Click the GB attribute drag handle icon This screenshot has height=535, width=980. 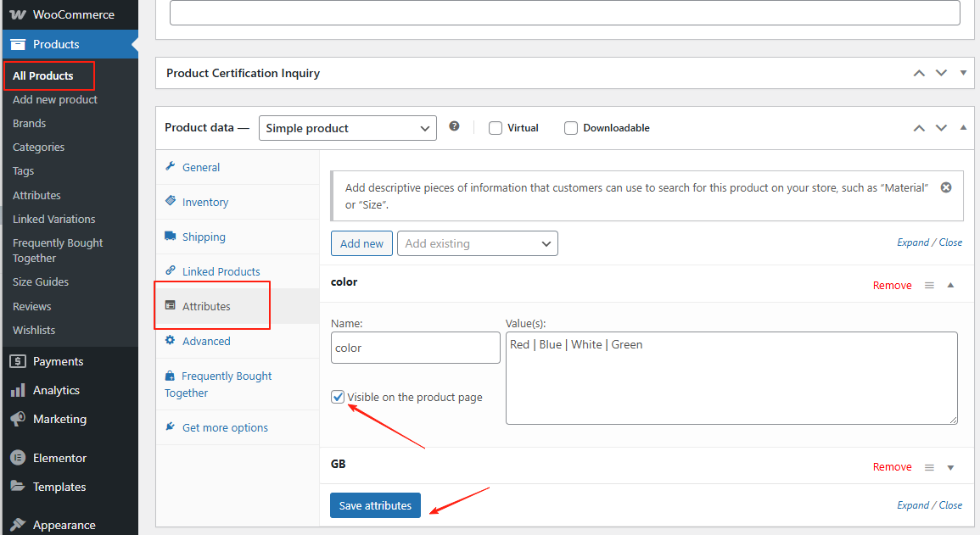click(929, 467)
